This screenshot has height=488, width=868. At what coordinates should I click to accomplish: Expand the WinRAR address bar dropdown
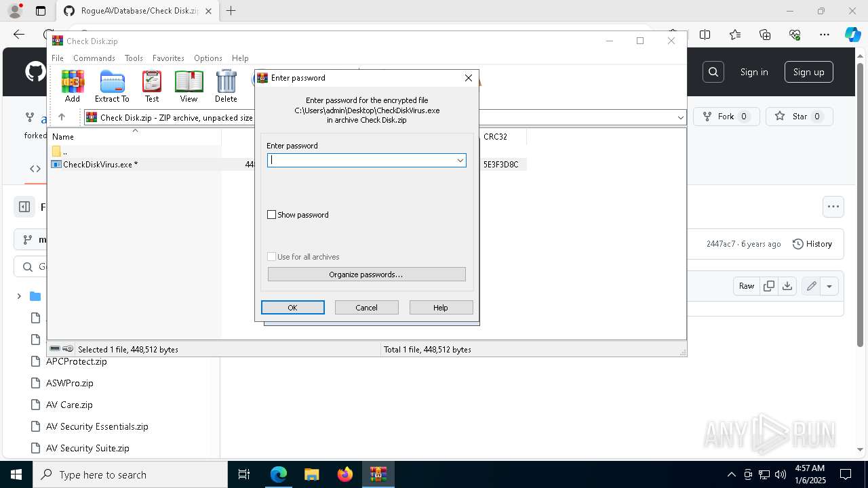[x=680, y=118]
